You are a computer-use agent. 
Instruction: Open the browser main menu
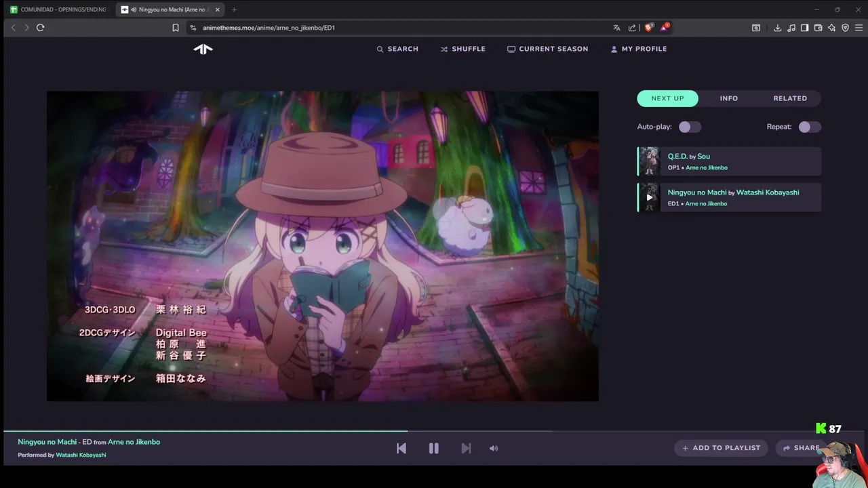tap(859, 28)
